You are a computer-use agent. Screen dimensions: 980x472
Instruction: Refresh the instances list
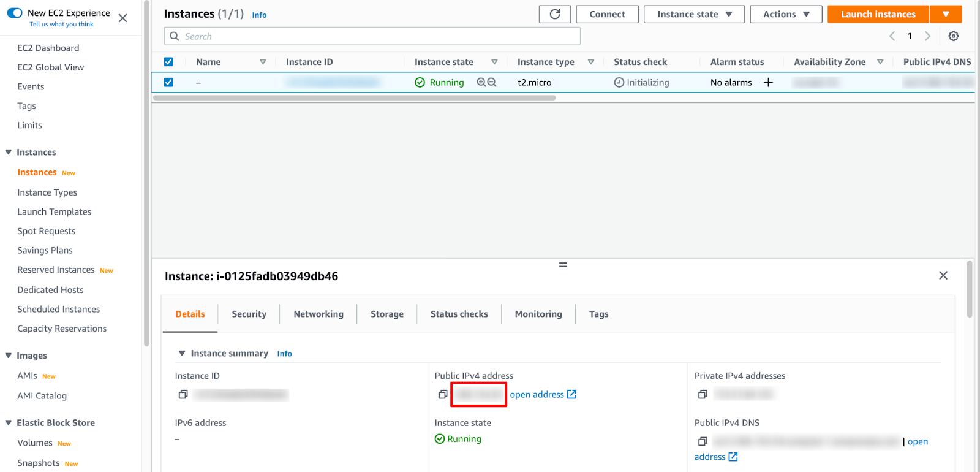click(555, 14)
